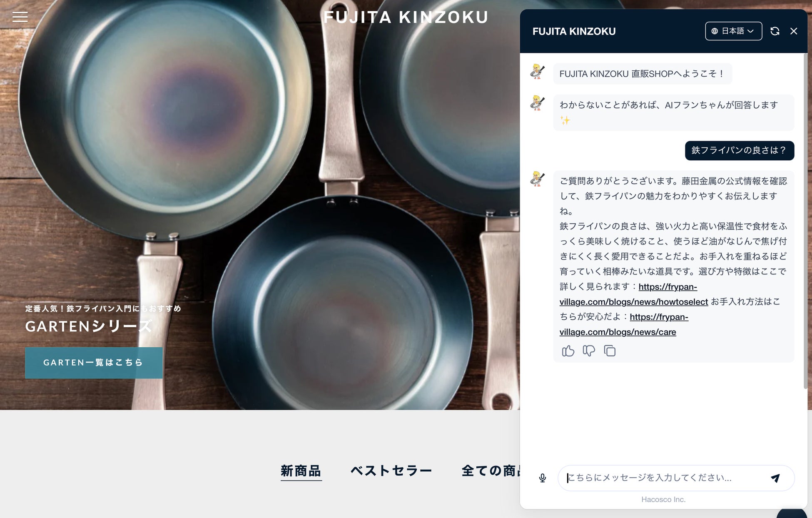Click the globe icon in language selector
Viewport: 812px width, 518px height.
(x=715, y=31)
